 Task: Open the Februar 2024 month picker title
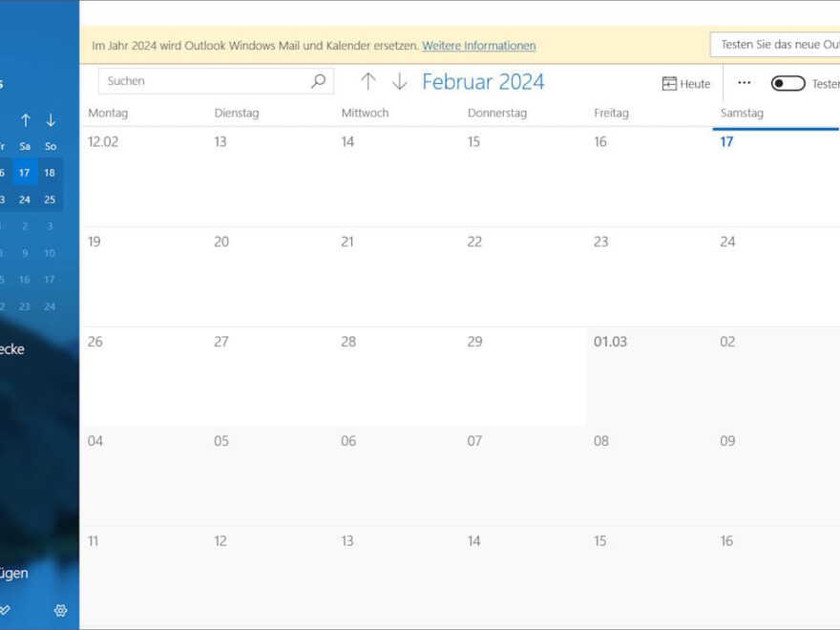[483, 82]
